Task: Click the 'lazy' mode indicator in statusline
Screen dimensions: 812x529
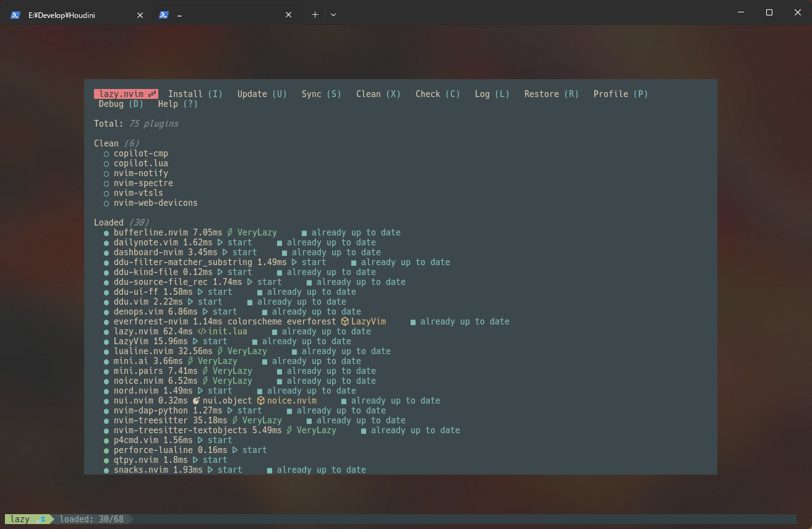Action: click(20, 519)
